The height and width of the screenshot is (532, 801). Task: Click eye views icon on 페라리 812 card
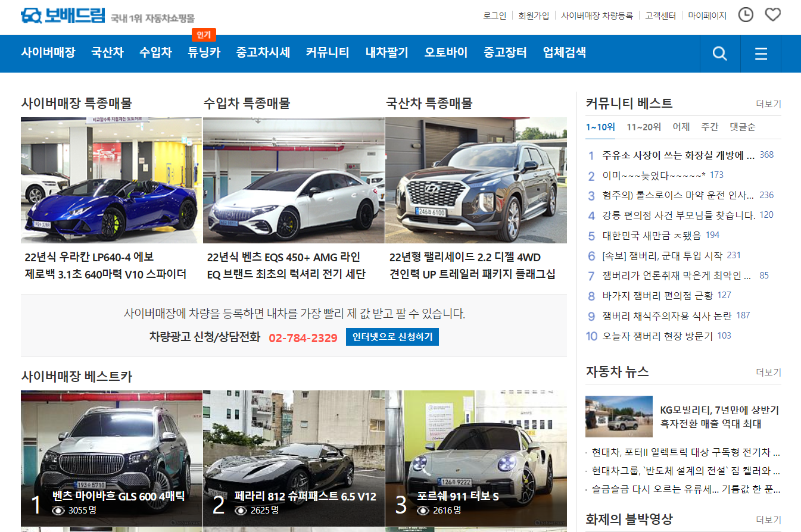(241, 510)
